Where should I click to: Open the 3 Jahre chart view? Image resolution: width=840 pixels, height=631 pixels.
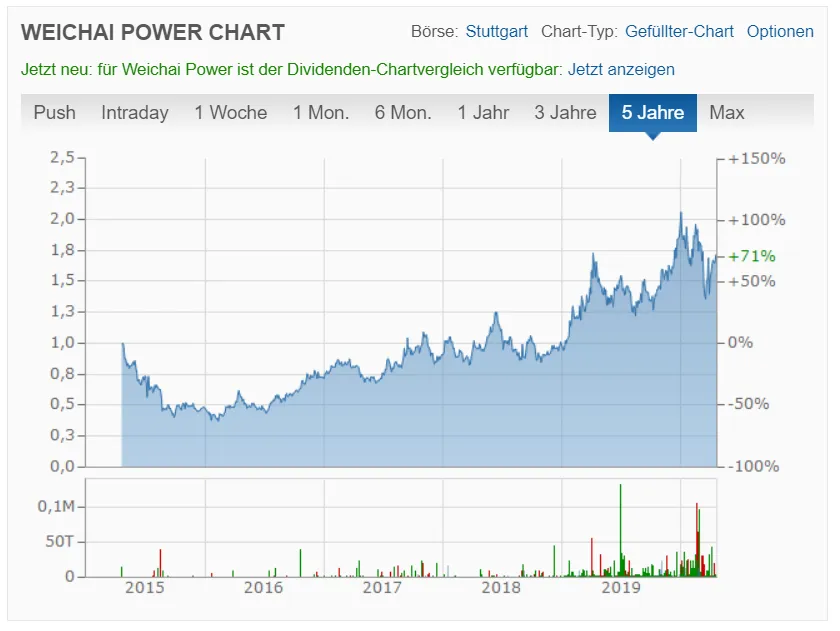click(566, 113)
